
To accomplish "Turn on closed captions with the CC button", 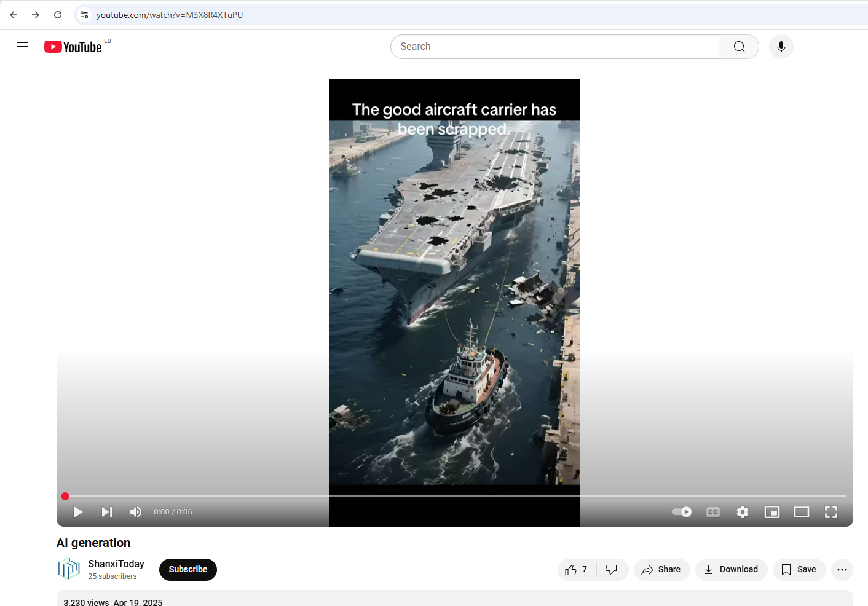I will coord(713,512).
